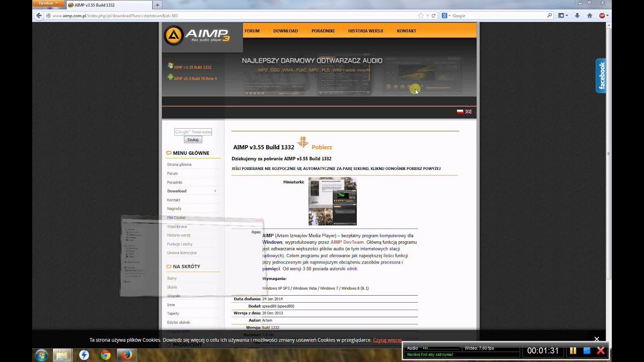Click the Windows icon next to AIMP v3.55
644x362 pixels.
tap(171, 66)
